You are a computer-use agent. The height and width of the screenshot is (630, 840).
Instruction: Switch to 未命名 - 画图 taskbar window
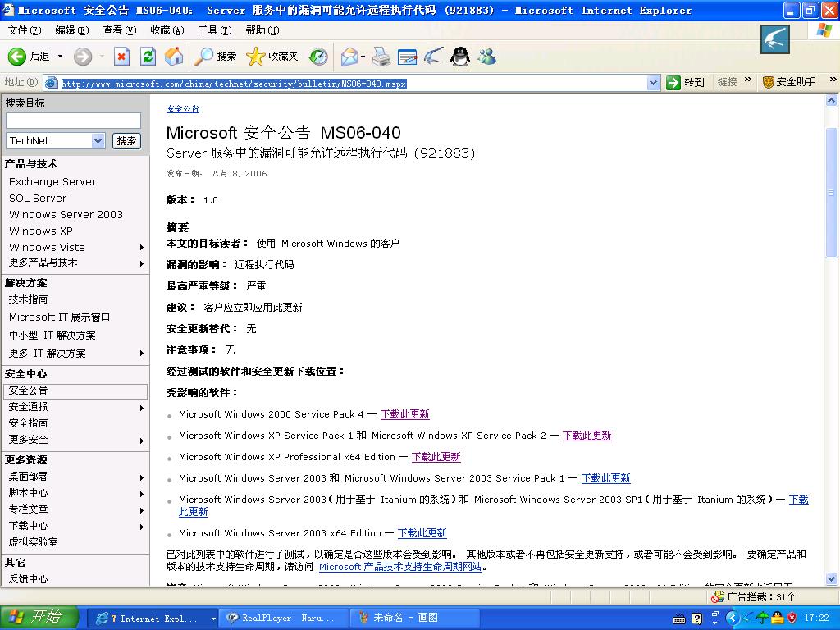[413, 619]
